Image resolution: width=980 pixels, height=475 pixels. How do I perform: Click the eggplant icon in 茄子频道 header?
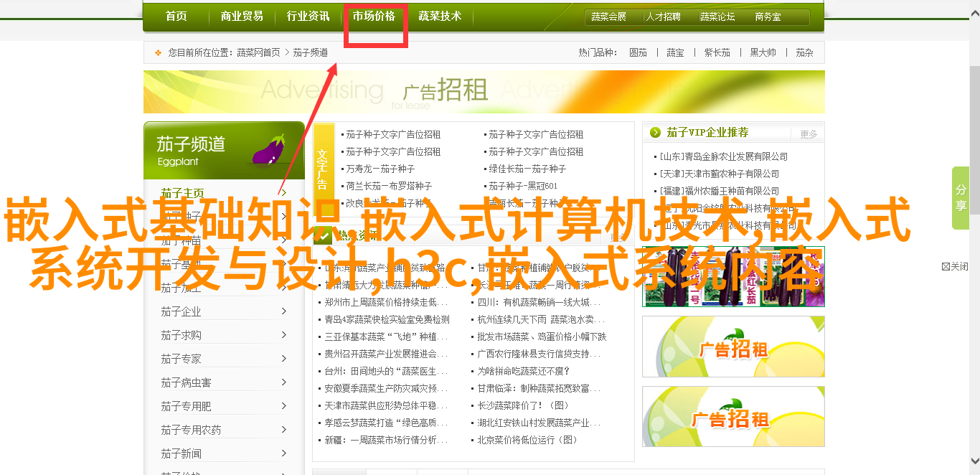pos(269,150)
